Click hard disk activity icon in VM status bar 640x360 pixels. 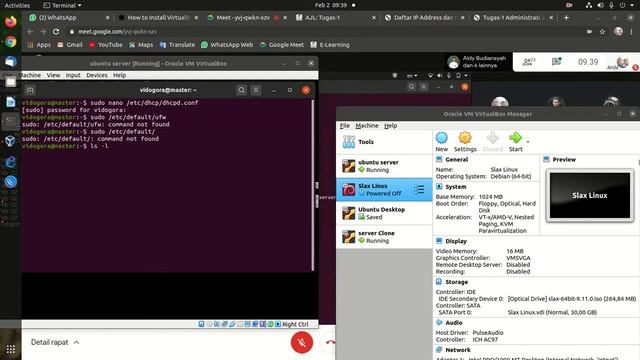tap(201, 324)
